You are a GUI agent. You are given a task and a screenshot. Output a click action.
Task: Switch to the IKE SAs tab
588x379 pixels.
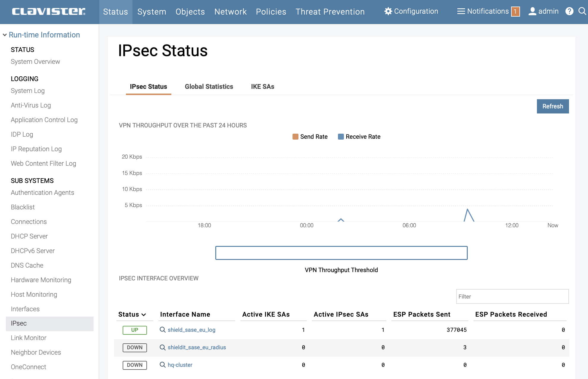click(x=263, y=86)
